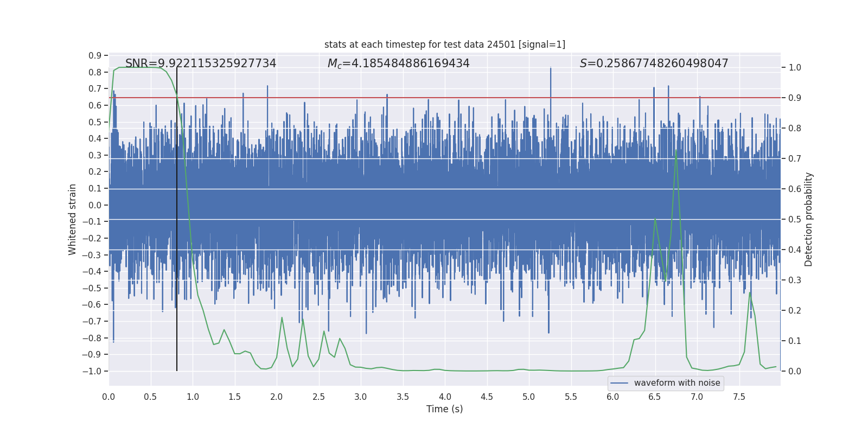
Task: Click the blue line sample in the legend
Action: coord(620,383)
